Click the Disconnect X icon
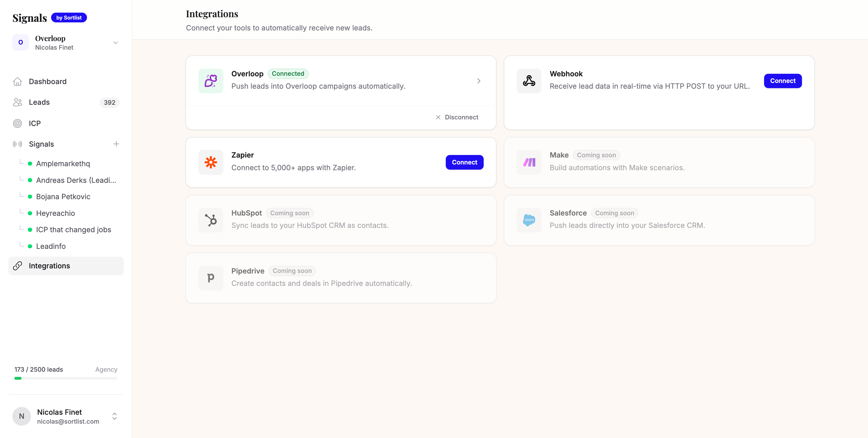The image size is (868, 438). pyautogui.click(x=438, y=117)
